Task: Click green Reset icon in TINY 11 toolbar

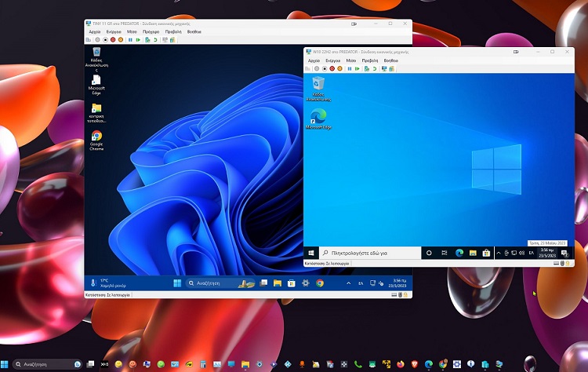Action: 138,40
